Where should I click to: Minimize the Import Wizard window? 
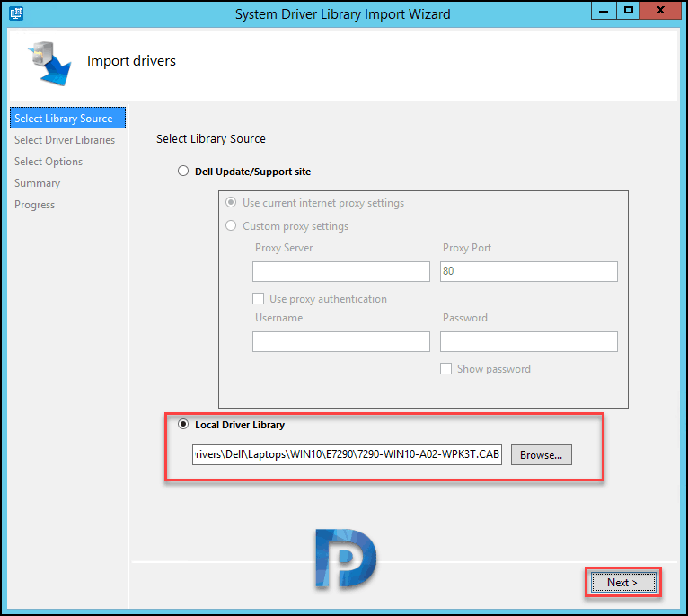point(604,11)
